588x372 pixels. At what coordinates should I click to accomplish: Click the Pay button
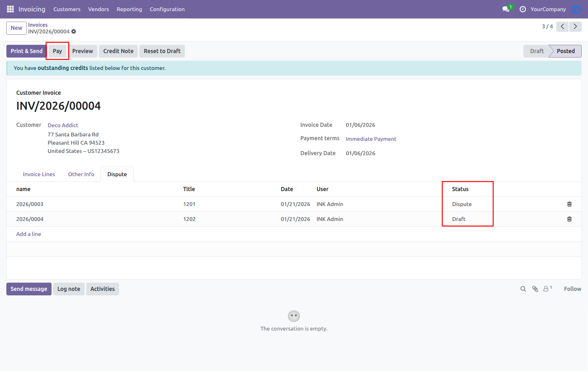pyautogui.click(x=57, y=51)
